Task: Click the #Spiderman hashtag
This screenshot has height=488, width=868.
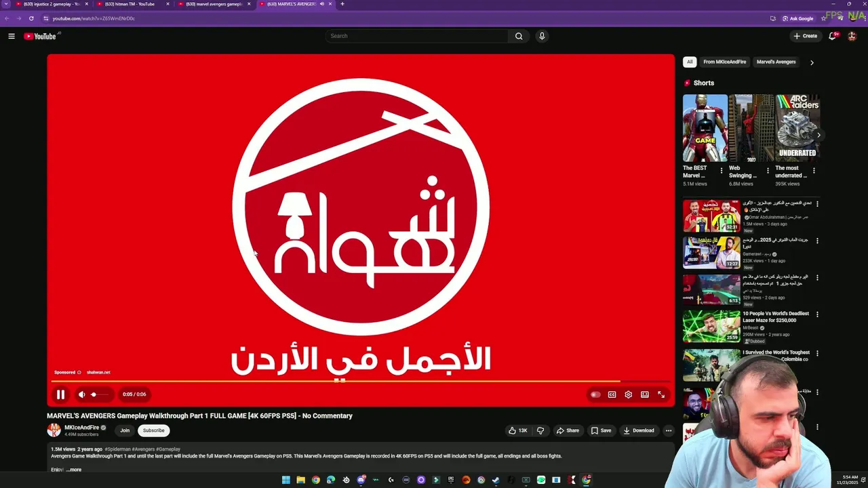Action: [x=117, y=449]
